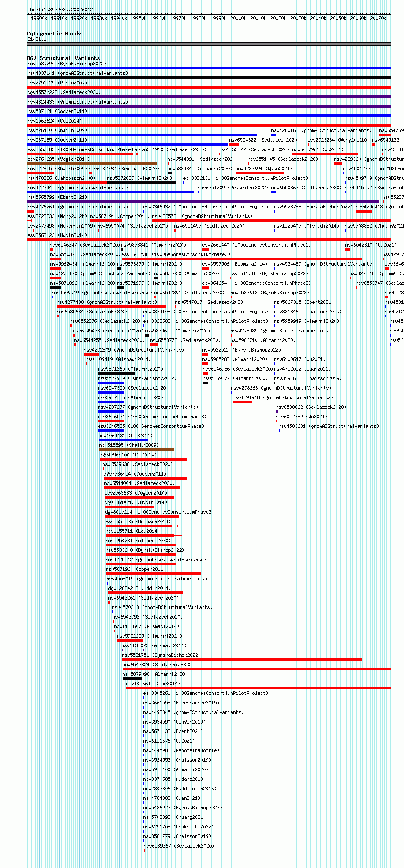
Task: Click esv2751925 (Pinto2007) label
Action: pyautogui.click(x=57, y=83)
